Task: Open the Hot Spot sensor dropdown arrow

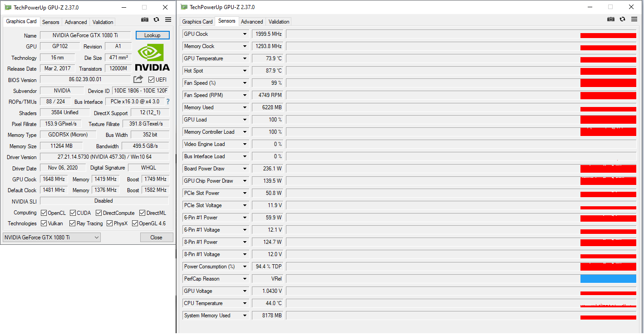Action: (245, 71)
